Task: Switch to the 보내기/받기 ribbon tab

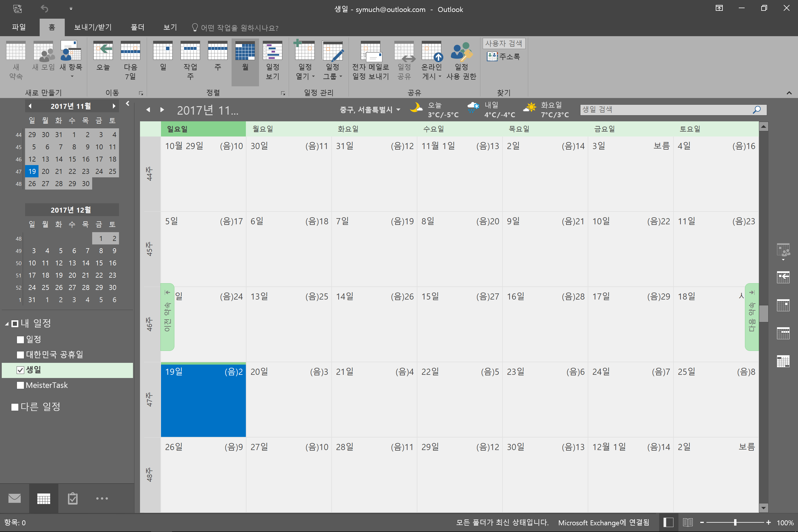Action: coord(93,27)
